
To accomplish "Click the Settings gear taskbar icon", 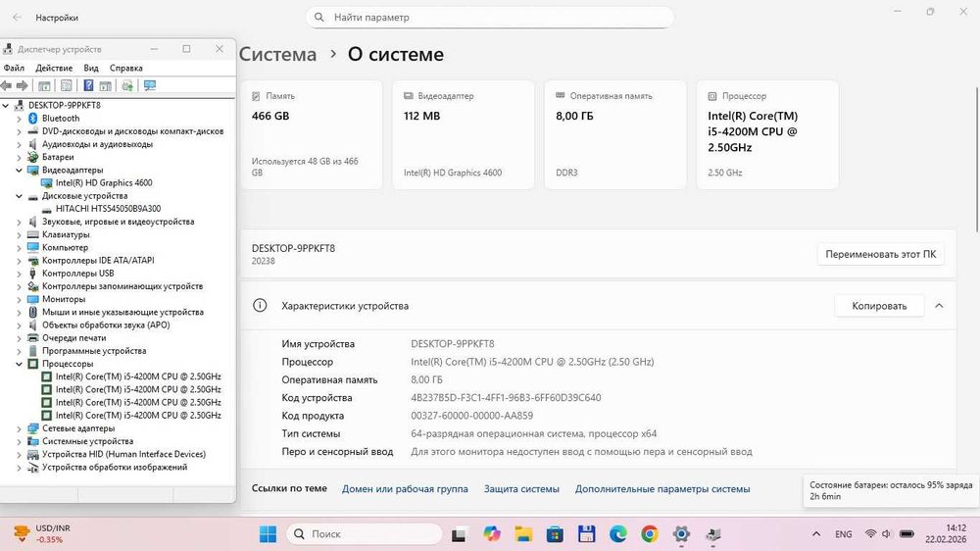I will [681, 534].
